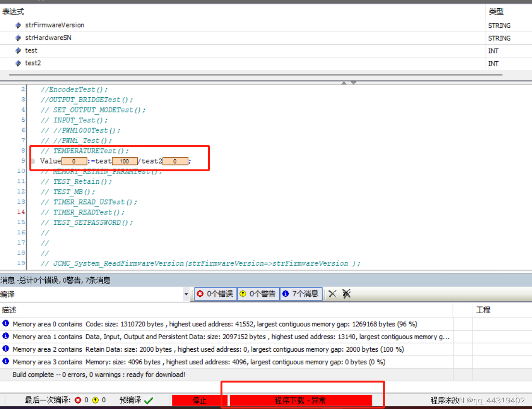Select the strHardwareSN variable icon

(18, 38)
